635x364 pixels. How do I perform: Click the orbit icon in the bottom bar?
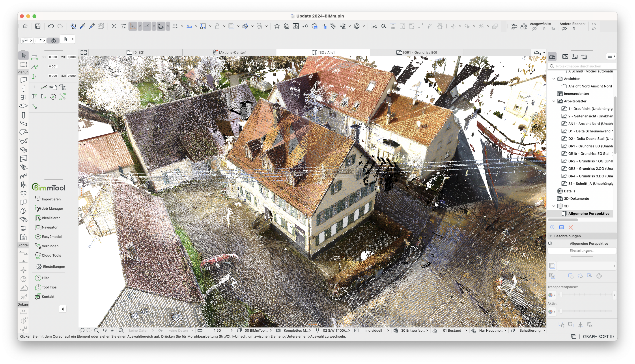tap(105, 330)
